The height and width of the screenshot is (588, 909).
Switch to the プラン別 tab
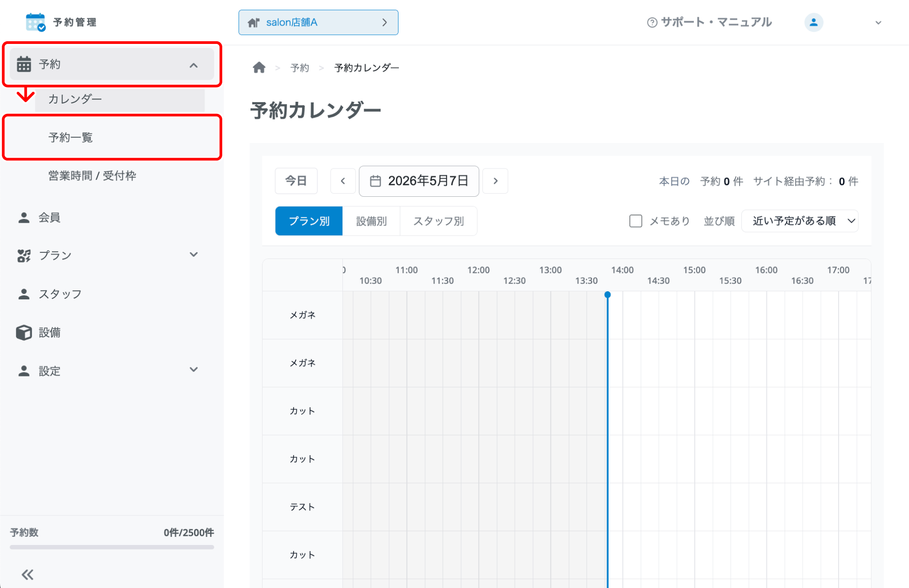click(x=309, y=221)
